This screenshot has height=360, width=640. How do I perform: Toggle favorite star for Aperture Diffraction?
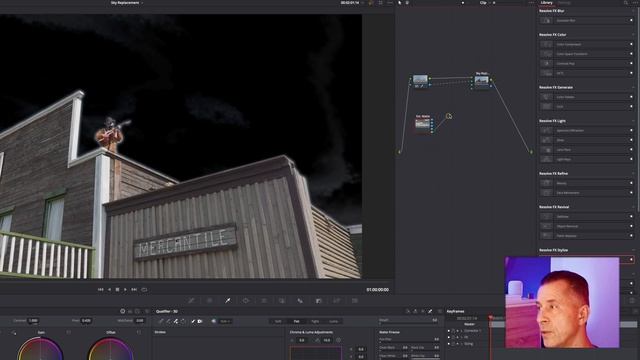[631, 130]
